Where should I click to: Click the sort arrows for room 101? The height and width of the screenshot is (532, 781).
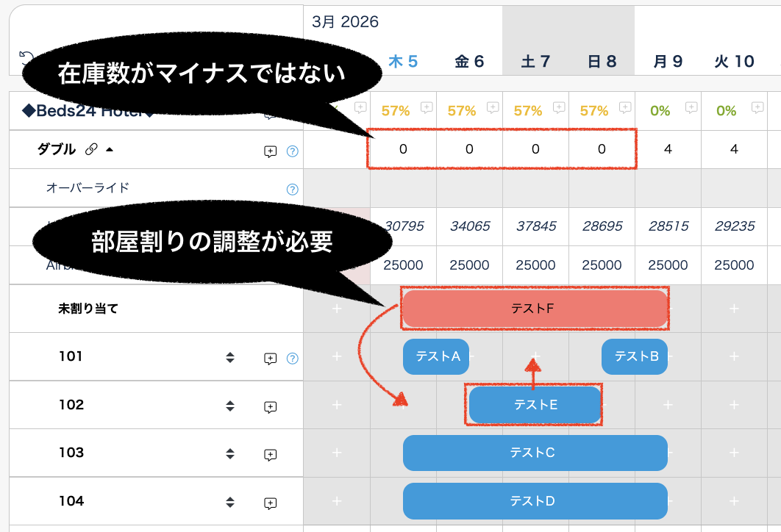click(x=230, y=358)
